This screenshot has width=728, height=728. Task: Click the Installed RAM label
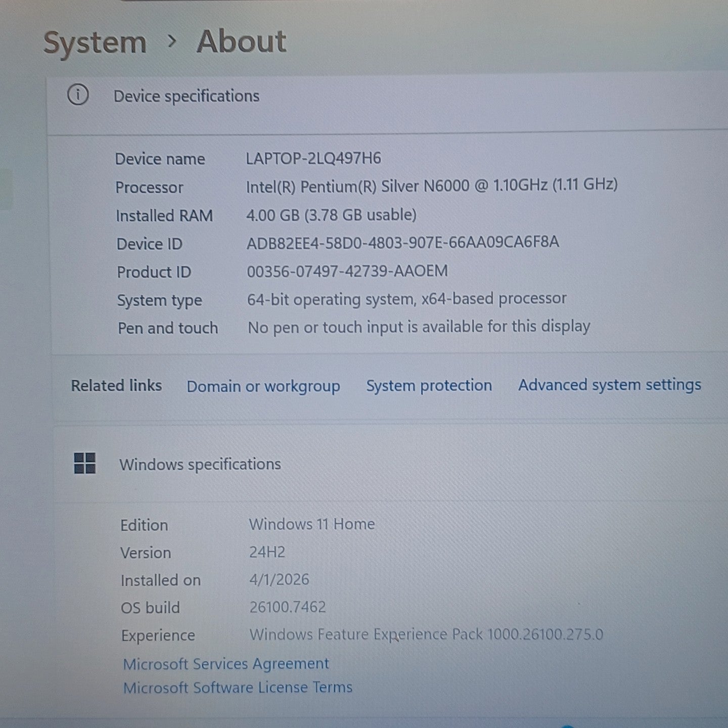tap(164, 216)
